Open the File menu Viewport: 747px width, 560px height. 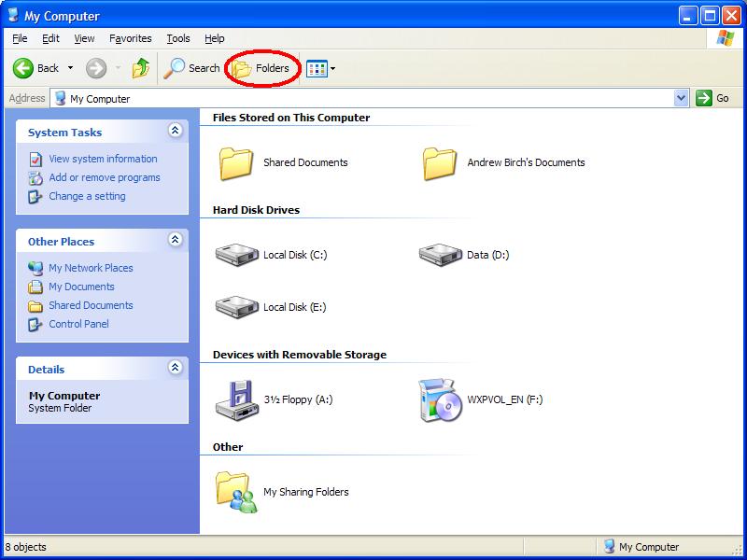click(20, 38)
